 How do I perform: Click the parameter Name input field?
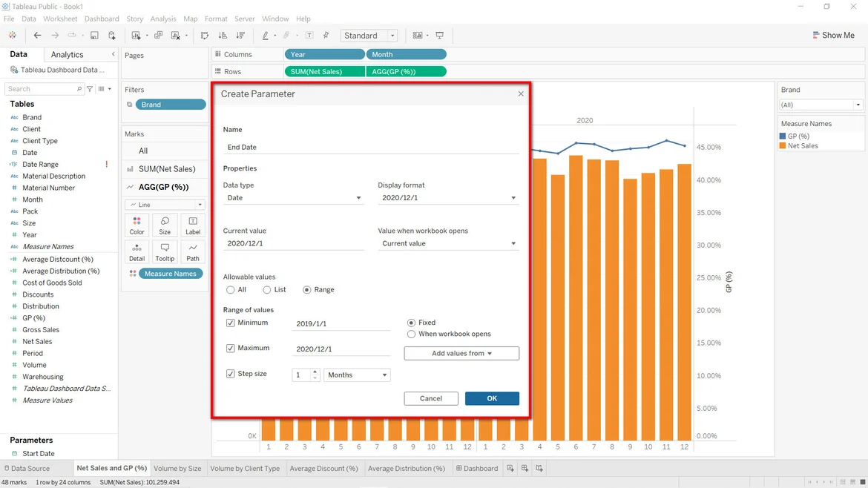coord(371,147)
